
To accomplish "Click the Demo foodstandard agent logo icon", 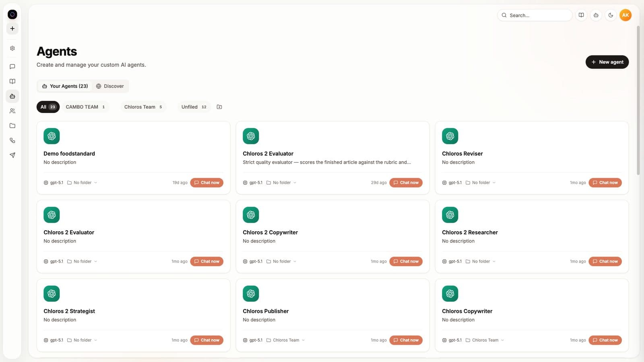I will click(x=52, y=136).
